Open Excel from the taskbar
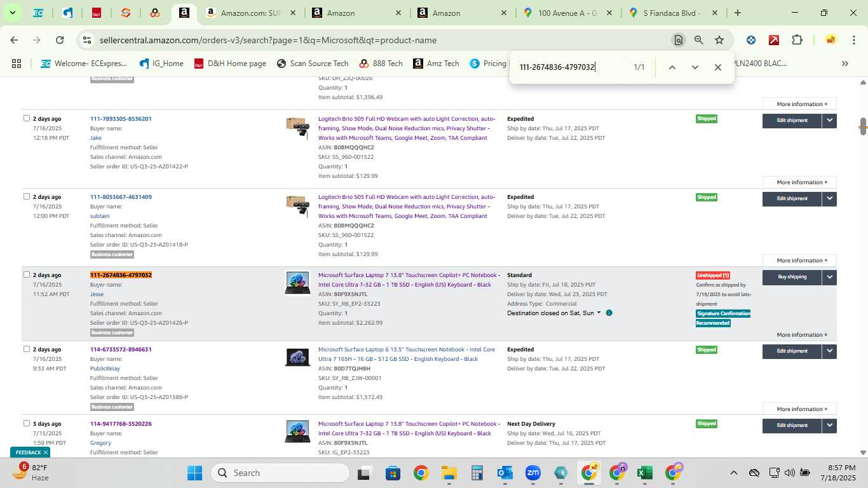This screenshot has width=868, height=488. [644, 473]
